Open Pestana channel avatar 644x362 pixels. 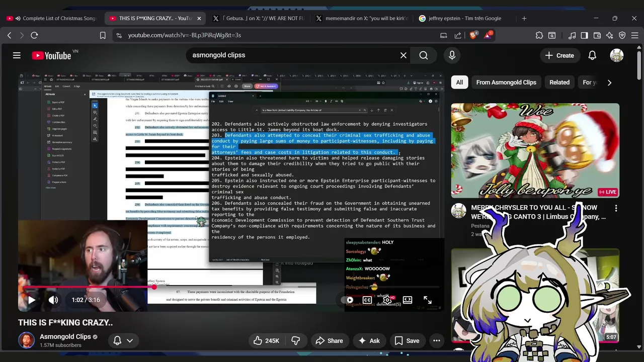click(x=458, y=211)
